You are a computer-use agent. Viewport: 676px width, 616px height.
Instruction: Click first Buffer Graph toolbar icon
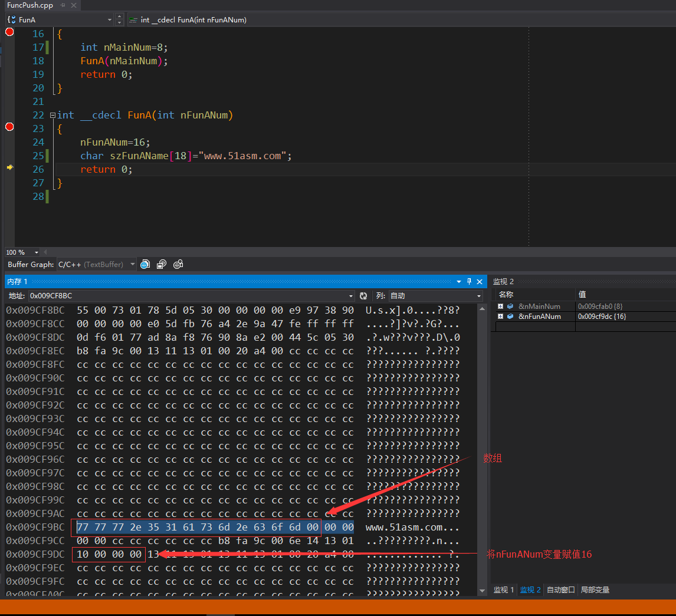coord(145,265)
